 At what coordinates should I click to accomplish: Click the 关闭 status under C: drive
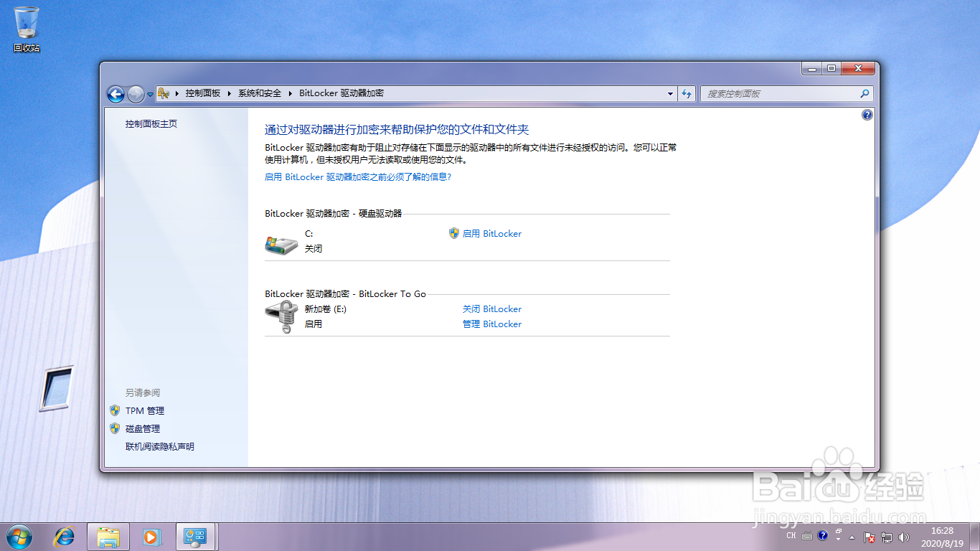pyautogui.click(x=314, y=248)
